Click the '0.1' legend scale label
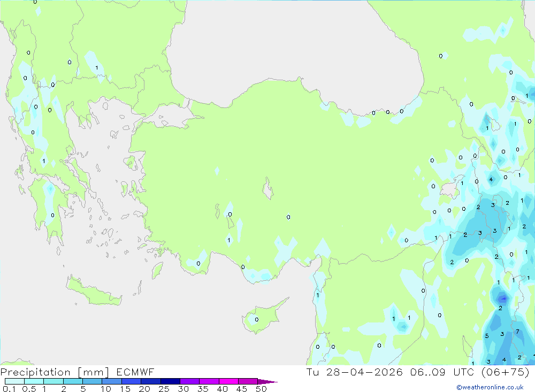This screenshot has width=535, height=392. [x=9, y=389]
